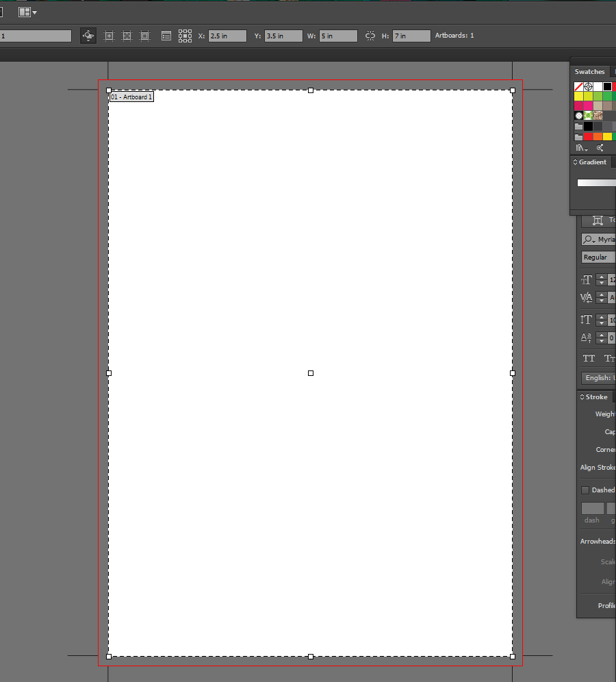This screenshot has width=616, height=682.
Task: Toggle Show Cross Hairs icon
Action: tap(127, 36)
